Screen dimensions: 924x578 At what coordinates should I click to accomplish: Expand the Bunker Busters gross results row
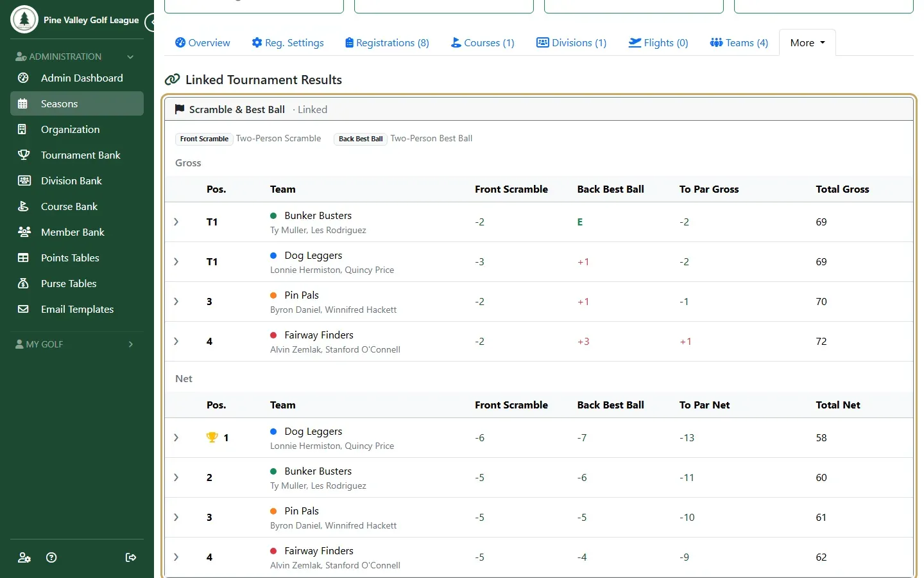(176, 222)
